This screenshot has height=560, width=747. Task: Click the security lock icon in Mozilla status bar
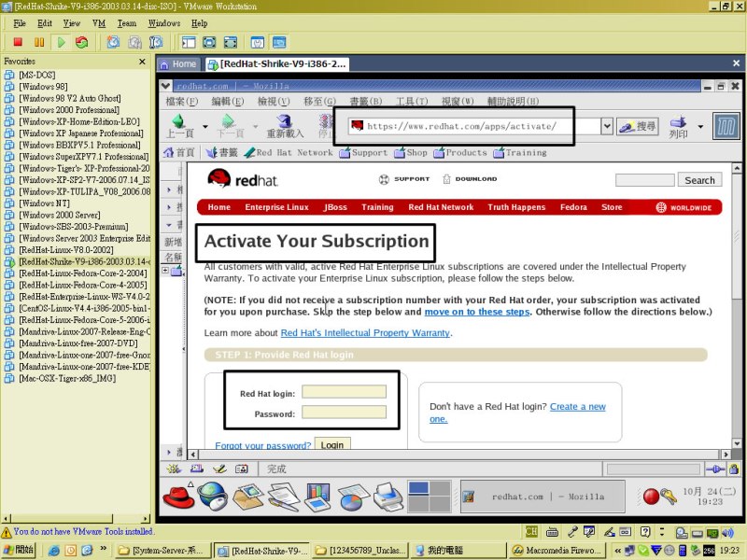[734, 469]
